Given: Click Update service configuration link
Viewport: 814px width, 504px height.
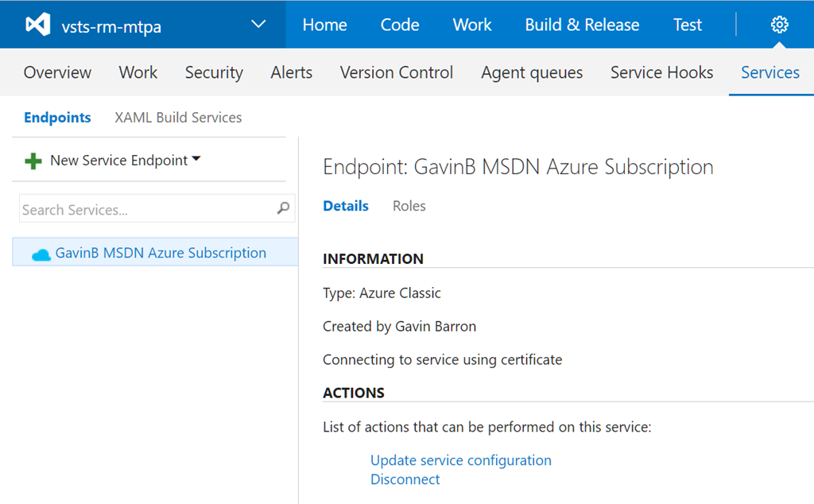Looking at the screenshot, I should point(460,460).
